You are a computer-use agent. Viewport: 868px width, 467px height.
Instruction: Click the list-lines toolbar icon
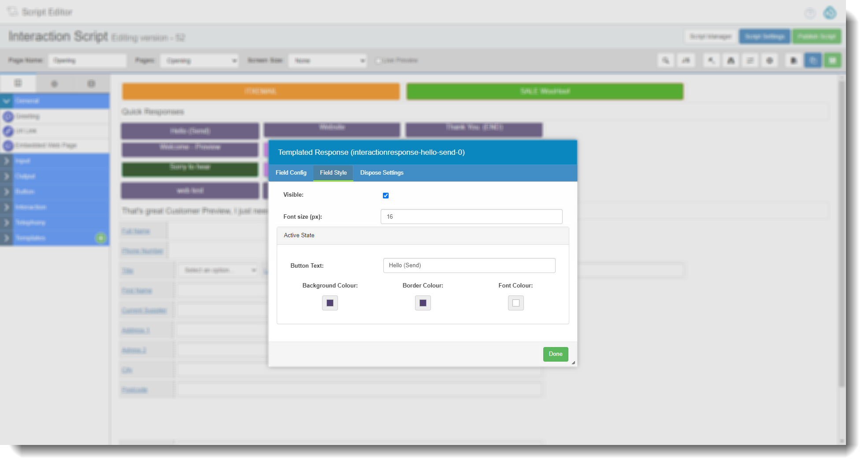click(x=750, y=60)
